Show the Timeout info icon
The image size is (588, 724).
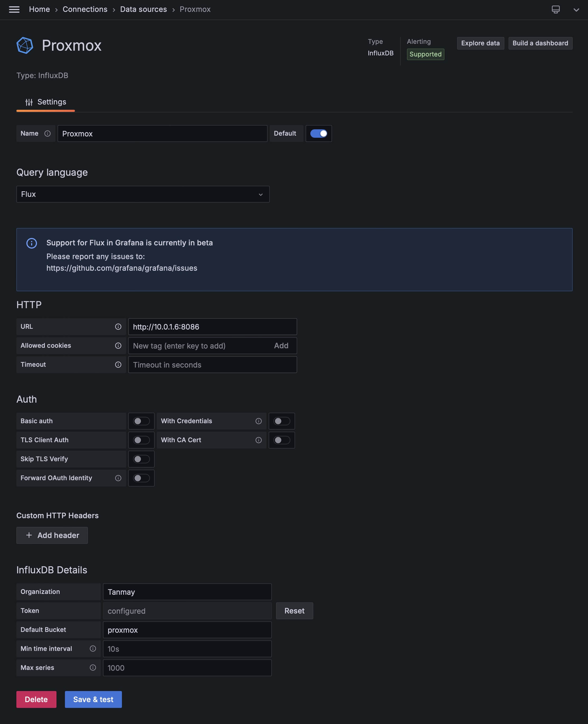pyautogui.click(x=118, y=364)
